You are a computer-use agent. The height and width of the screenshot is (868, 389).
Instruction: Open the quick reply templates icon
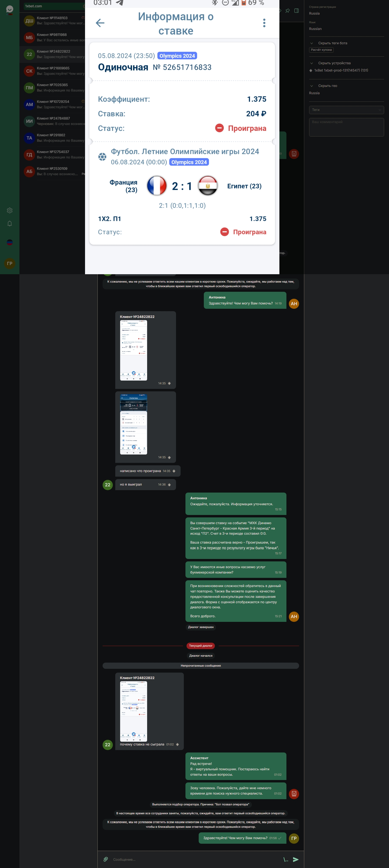[286, 859]
